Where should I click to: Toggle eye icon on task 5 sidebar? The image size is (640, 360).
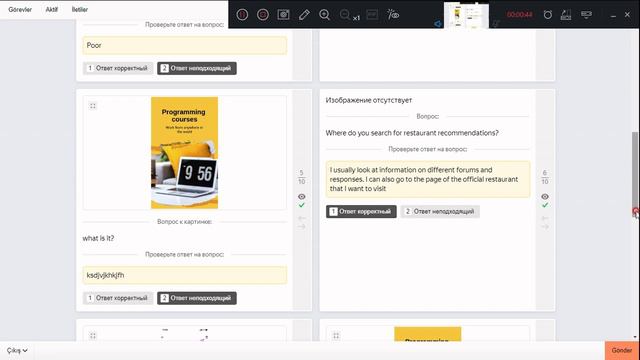point(302,196)
